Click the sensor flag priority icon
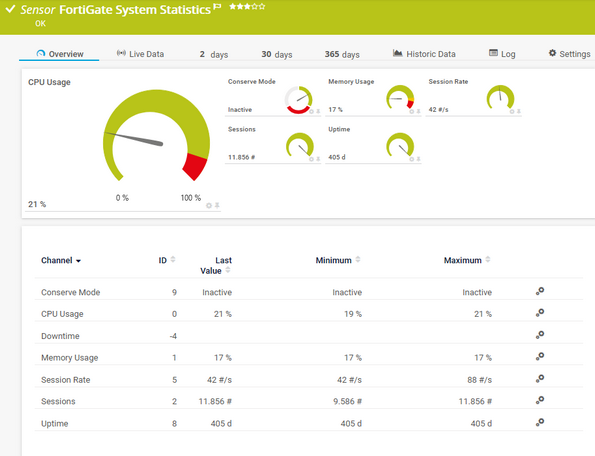595x456 pixels. 217,6
